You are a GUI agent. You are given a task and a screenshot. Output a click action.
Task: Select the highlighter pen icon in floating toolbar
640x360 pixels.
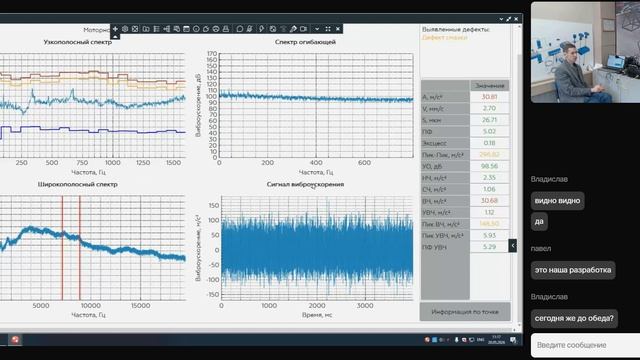click(293, 29)
